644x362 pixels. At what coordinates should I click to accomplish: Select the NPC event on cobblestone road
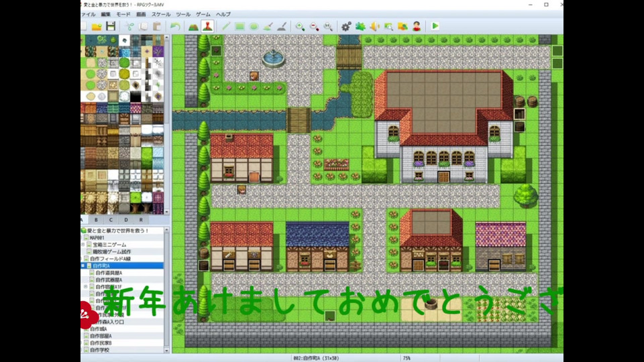pyautogui.click(x=241, y=190)
